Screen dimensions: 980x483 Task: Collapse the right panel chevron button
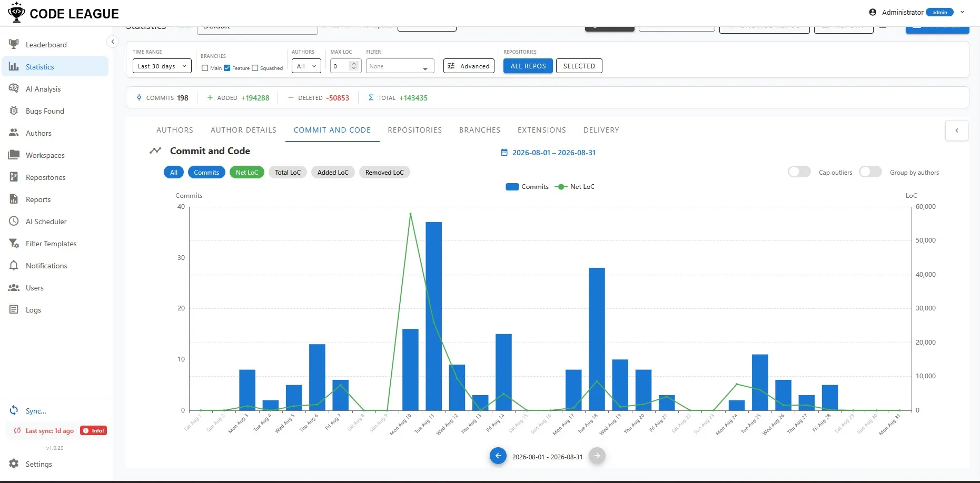coord(957,130)
